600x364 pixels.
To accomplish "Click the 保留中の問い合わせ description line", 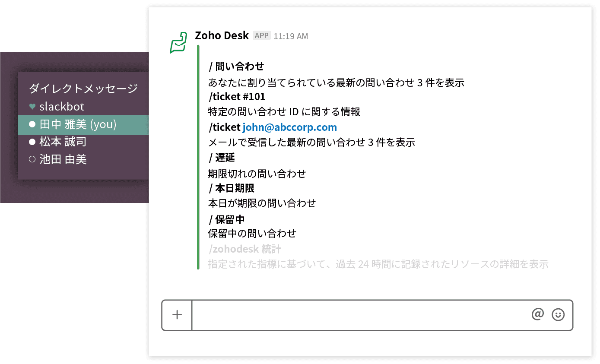I will click(252, 233).
